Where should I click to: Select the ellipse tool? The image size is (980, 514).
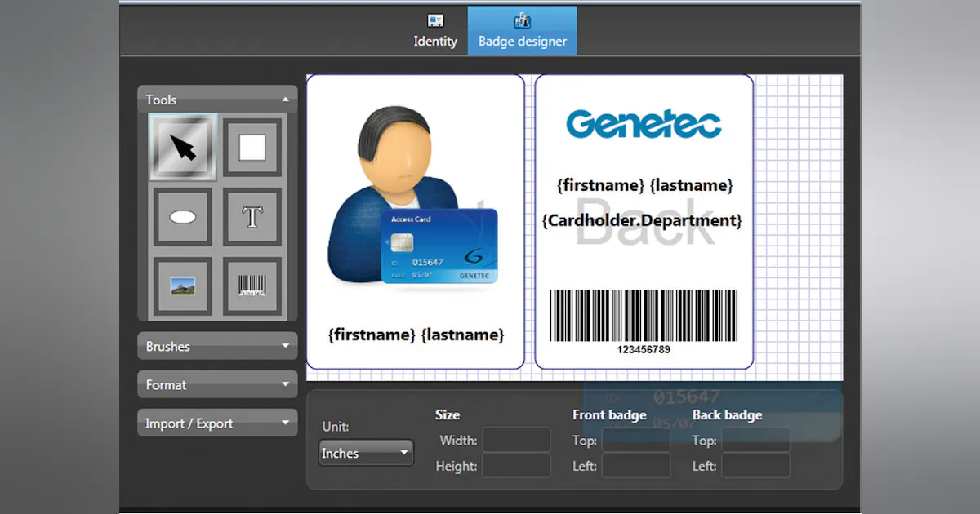(183, 216)
